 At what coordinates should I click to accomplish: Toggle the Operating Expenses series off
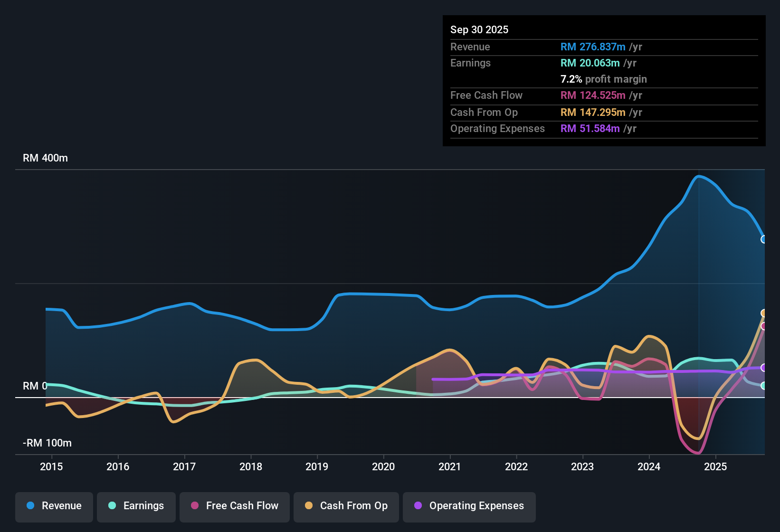(469, 506)
